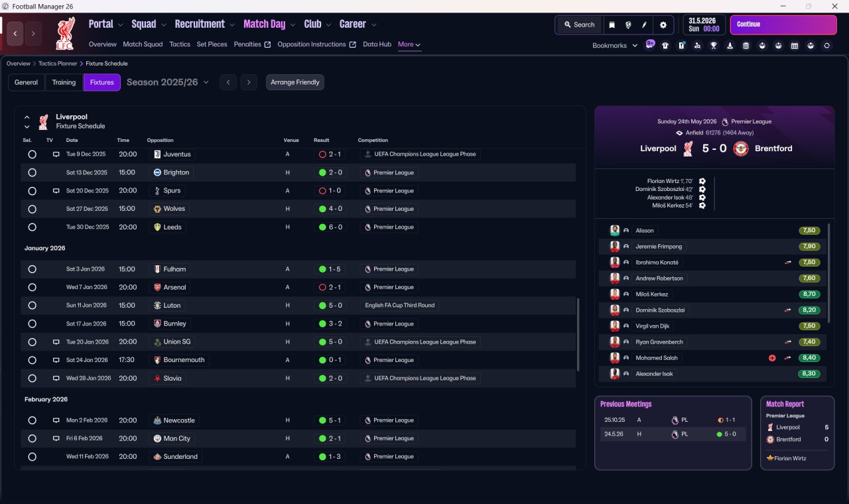Click the training cone bookmark icon
This screenshot has width=849, height=504.
click(x=730, y=46)
